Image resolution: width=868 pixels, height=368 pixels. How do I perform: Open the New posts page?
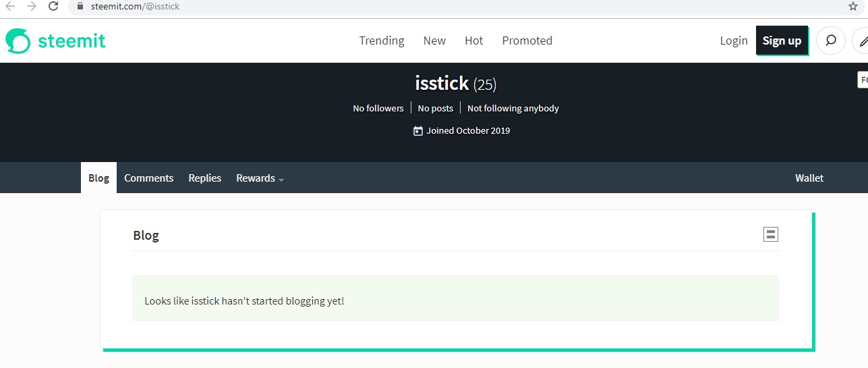pyautogui.click(x=434, y=41)
